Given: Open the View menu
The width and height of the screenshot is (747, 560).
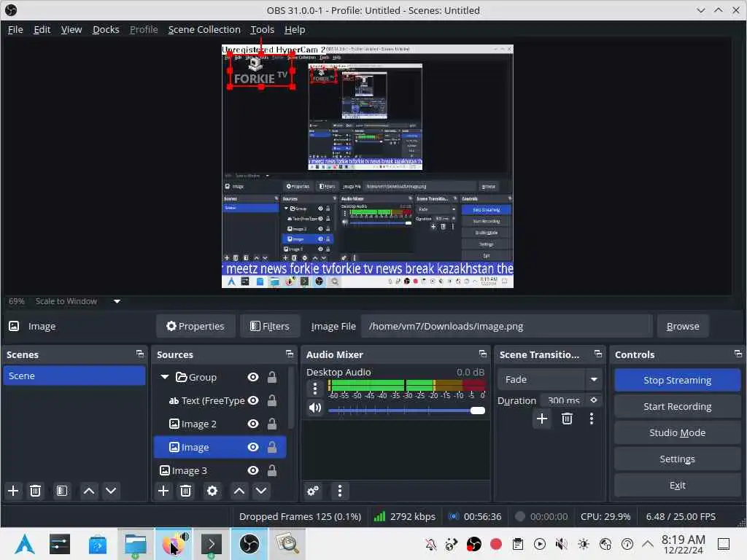Looking at the screenshot, I should click(71, 29).
